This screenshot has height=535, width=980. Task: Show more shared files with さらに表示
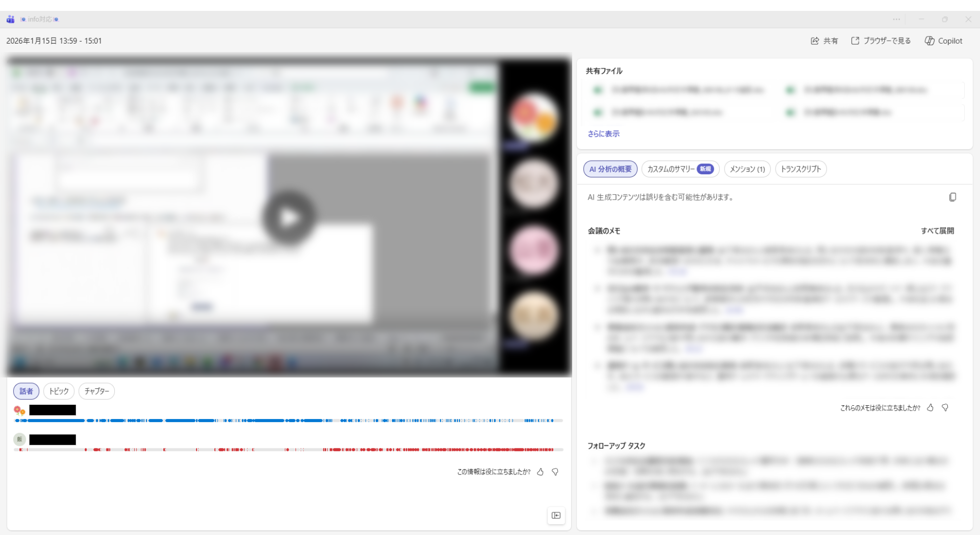(x=603, y=134)
